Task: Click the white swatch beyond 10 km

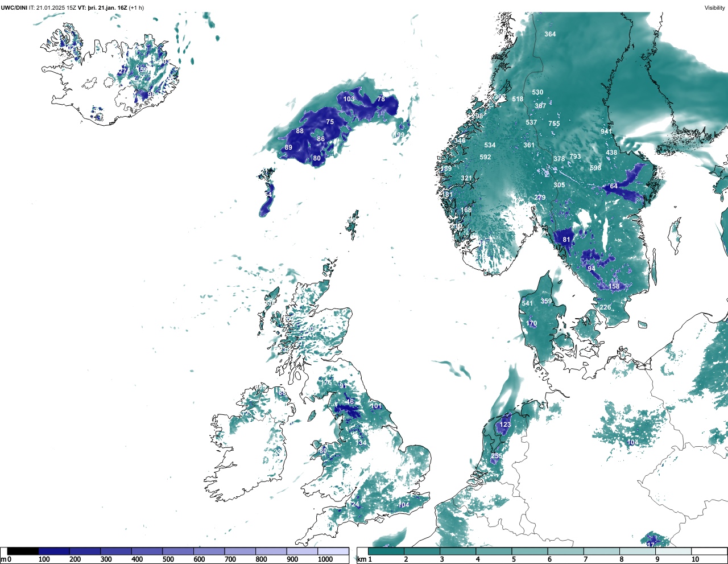Action: click(709, 551)
